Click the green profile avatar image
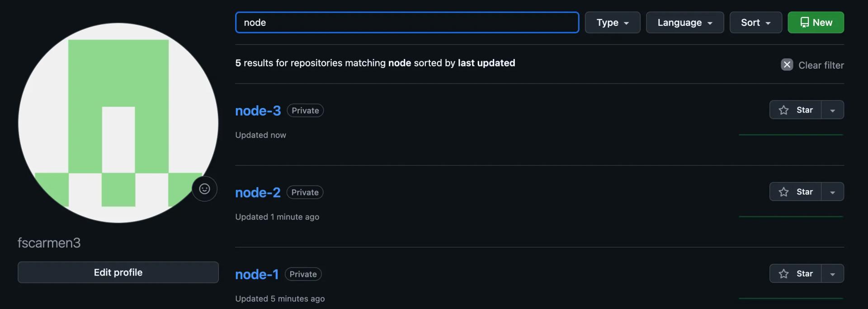The image size is (868, 309). point(118,123)
